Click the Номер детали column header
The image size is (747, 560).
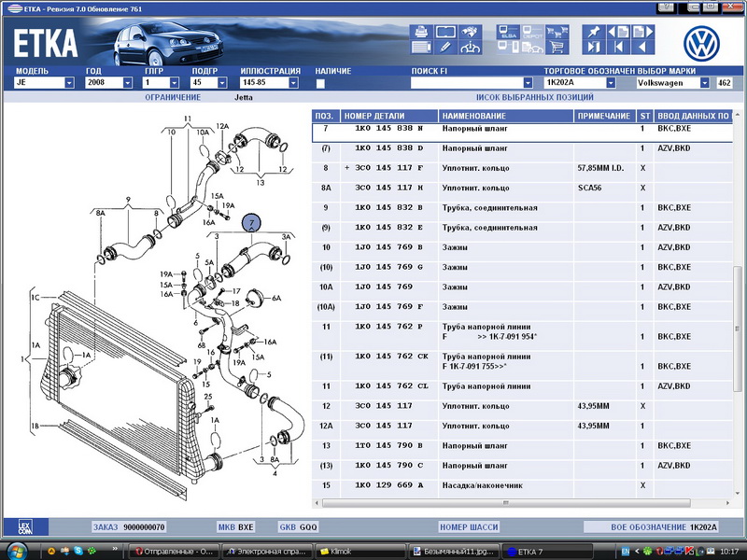coord(389,116)
